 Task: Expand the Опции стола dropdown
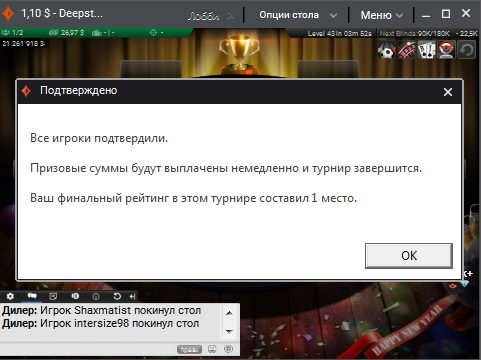(x=298, y=15)
